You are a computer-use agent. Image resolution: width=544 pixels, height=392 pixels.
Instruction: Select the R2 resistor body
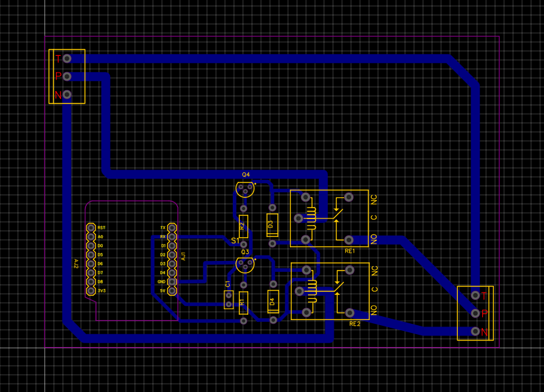pyautogui.click(x=244, y=226)
